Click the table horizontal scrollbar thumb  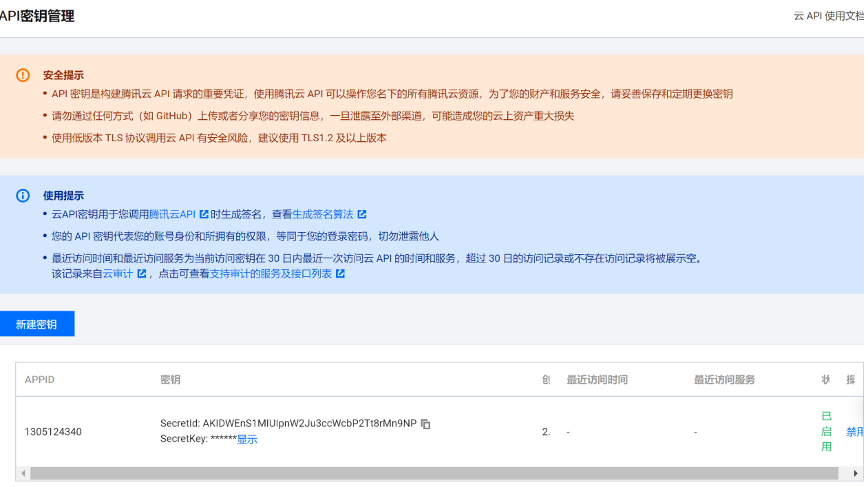434,473
